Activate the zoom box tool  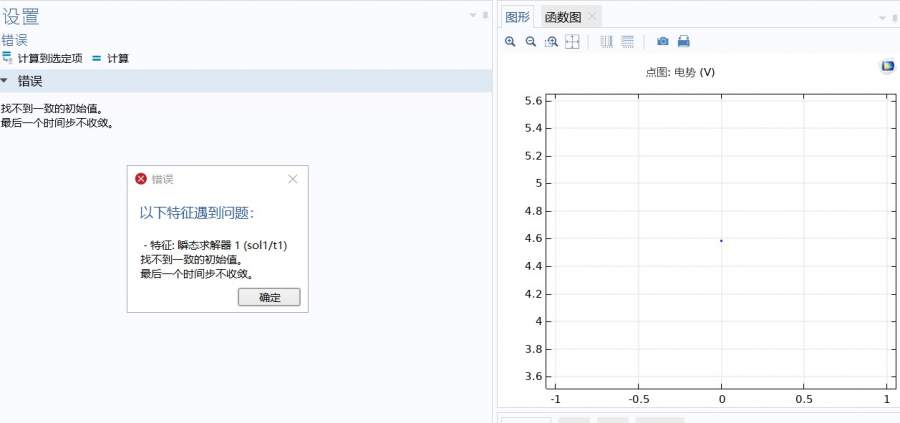[x=552, y=41]
